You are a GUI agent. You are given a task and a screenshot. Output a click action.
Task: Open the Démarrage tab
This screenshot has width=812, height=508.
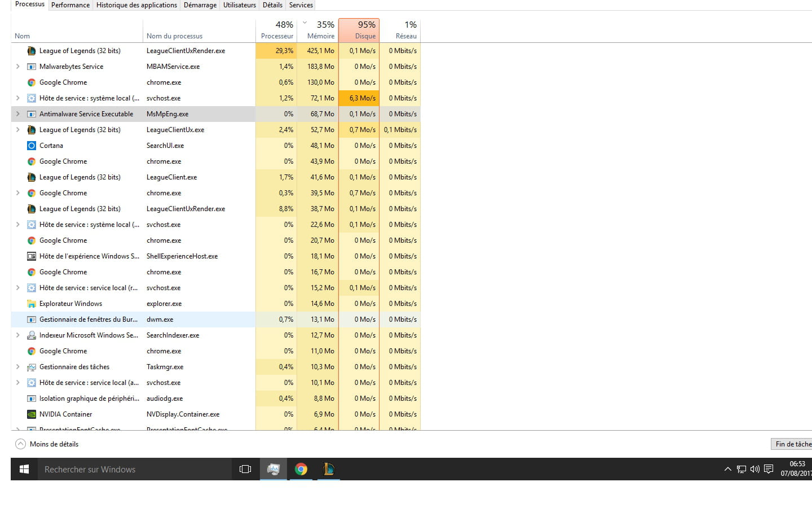point(200,5)
